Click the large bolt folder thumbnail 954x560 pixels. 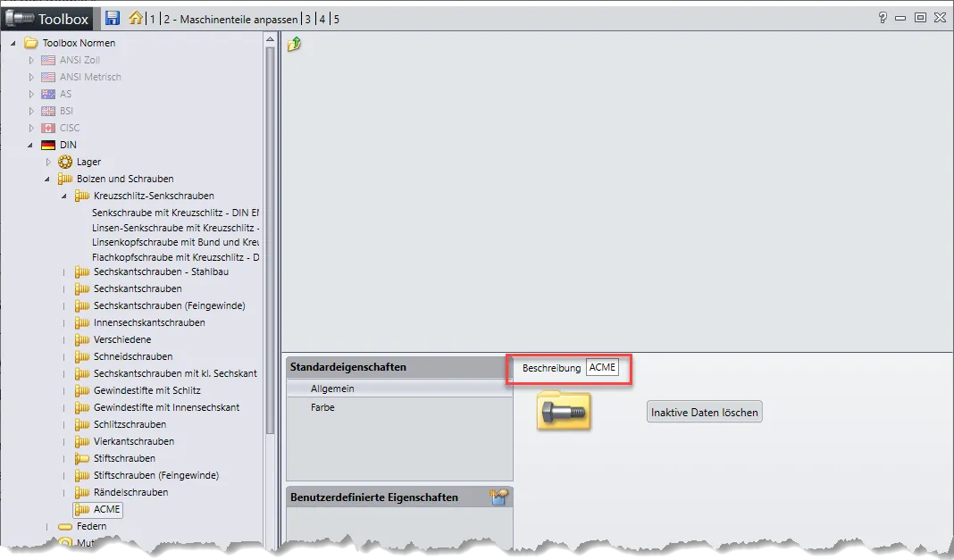(564, 411)
